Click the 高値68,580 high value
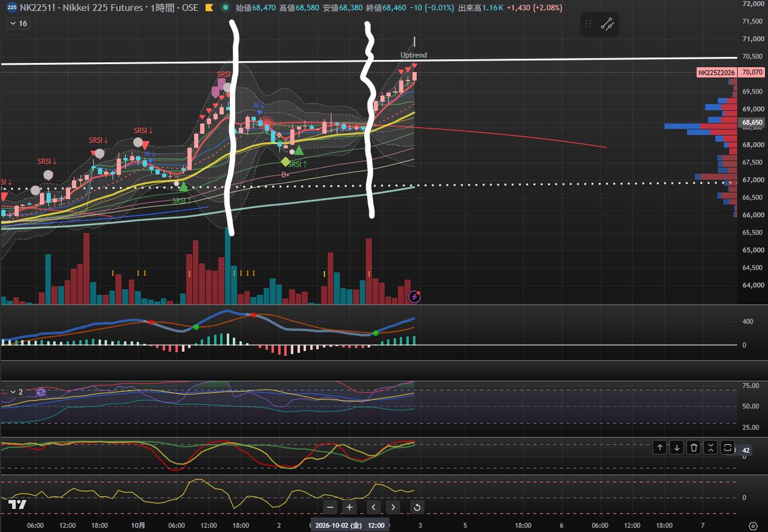The height and width of the screenshot is (532, 768). (x=300, y=6)
